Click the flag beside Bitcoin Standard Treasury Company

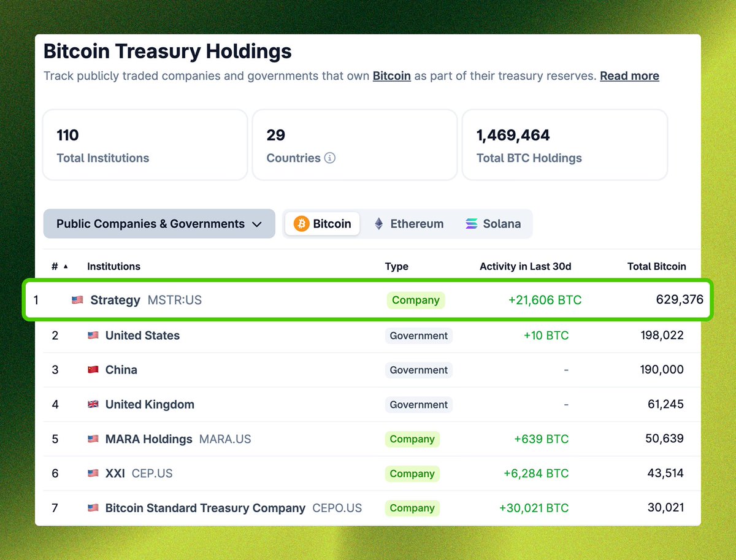pos(93,508)
